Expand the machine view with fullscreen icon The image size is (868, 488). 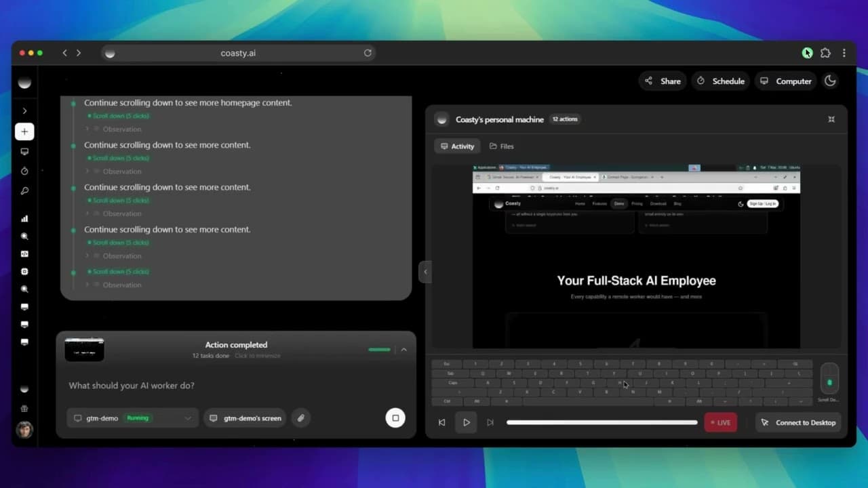[x=831, y=119]
